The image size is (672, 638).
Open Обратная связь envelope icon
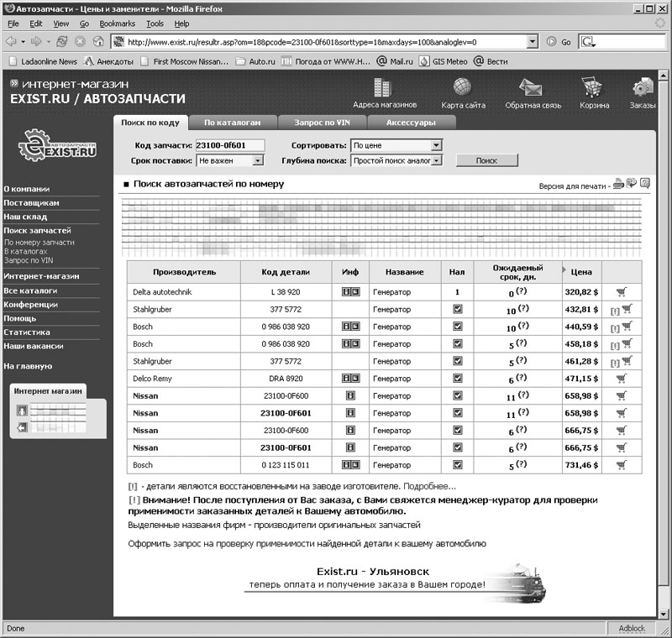pyautogui.click(x=532, y=88)
